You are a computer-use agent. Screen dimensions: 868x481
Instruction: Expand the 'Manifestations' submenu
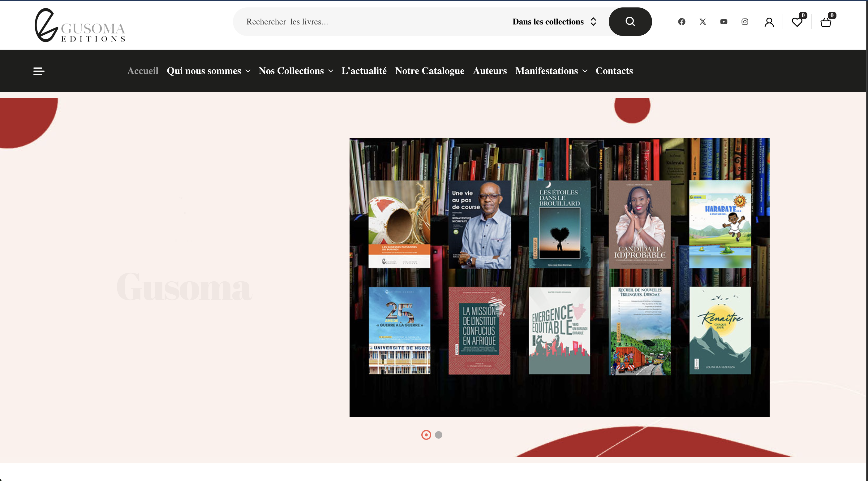(x=551, y=71)
